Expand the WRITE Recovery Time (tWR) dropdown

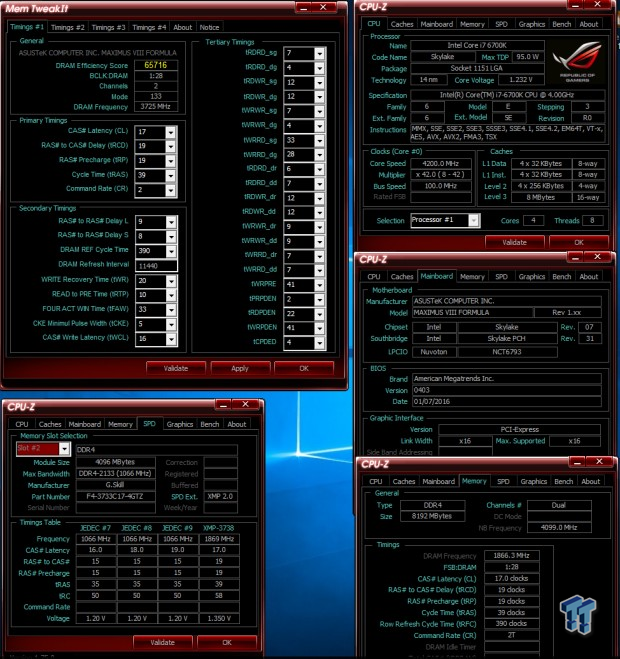click(171, 280)
